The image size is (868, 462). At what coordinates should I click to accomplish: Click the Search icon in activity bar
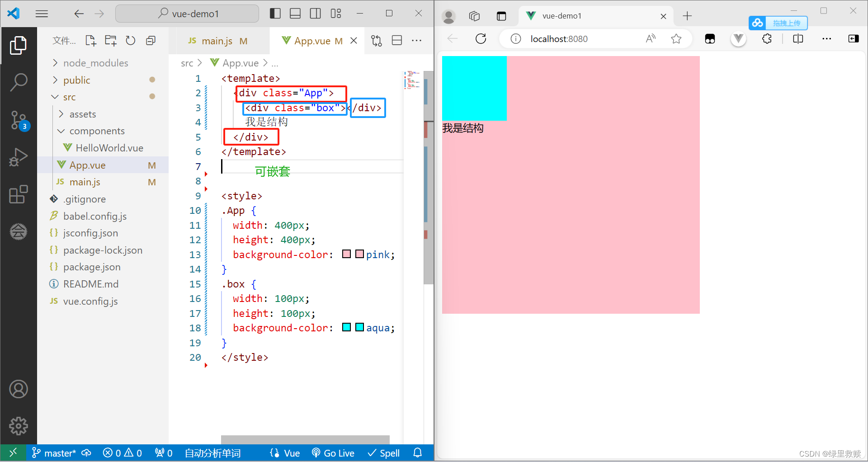(x=19, y=82)
